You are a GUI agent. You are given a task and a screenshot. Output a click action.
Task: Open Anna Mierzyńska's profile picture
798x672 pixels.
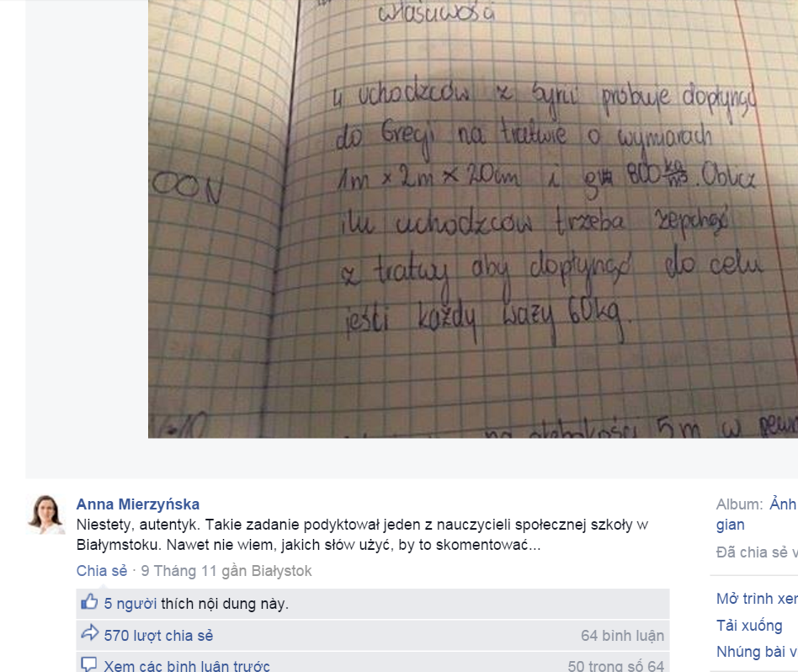click(45, 515)
